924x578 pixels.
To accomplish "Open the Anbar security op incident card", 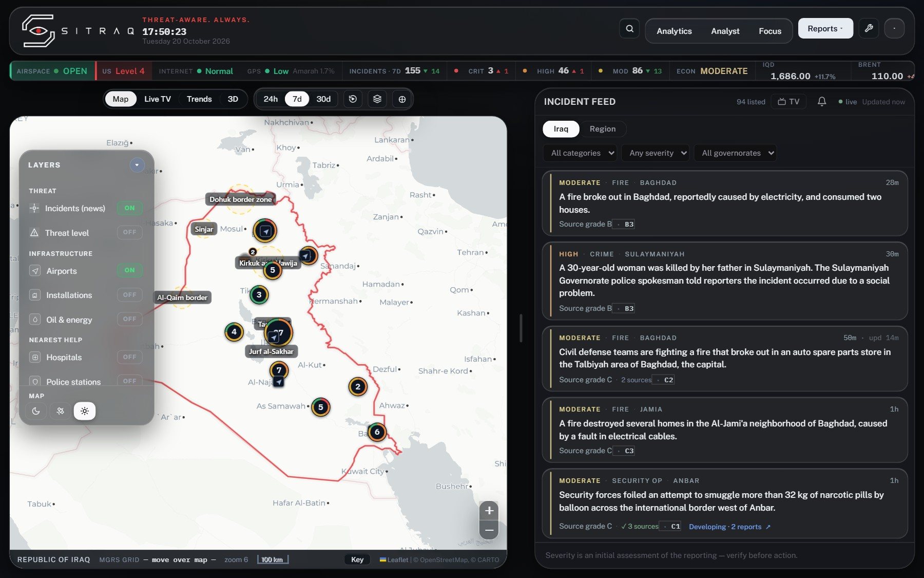I will click(724, 504).
